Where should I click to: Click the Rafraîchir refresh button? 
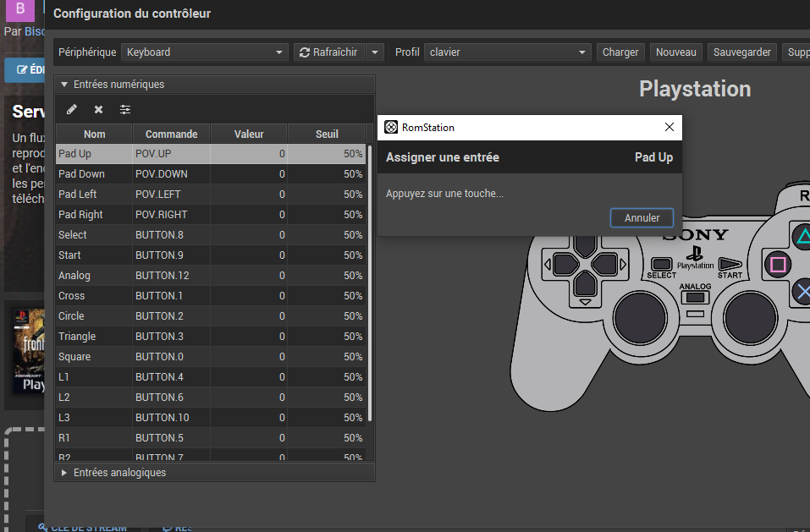click(x=329, y=52)
